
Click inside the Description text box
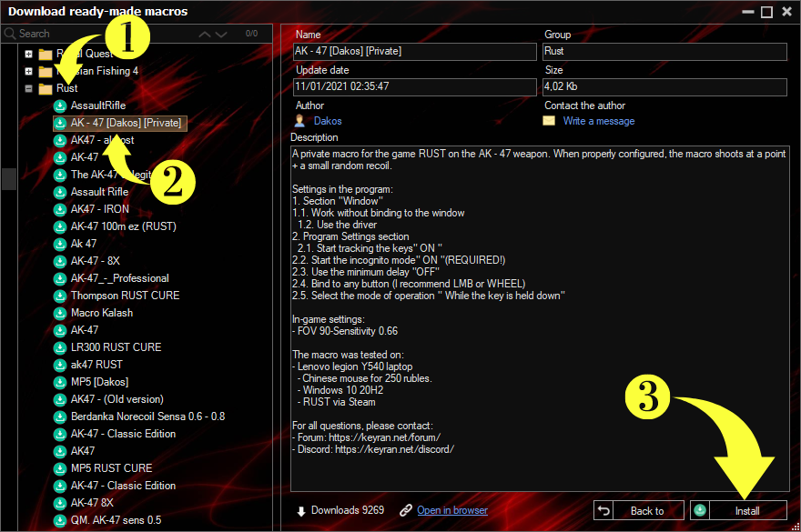(x=540, y=318)
